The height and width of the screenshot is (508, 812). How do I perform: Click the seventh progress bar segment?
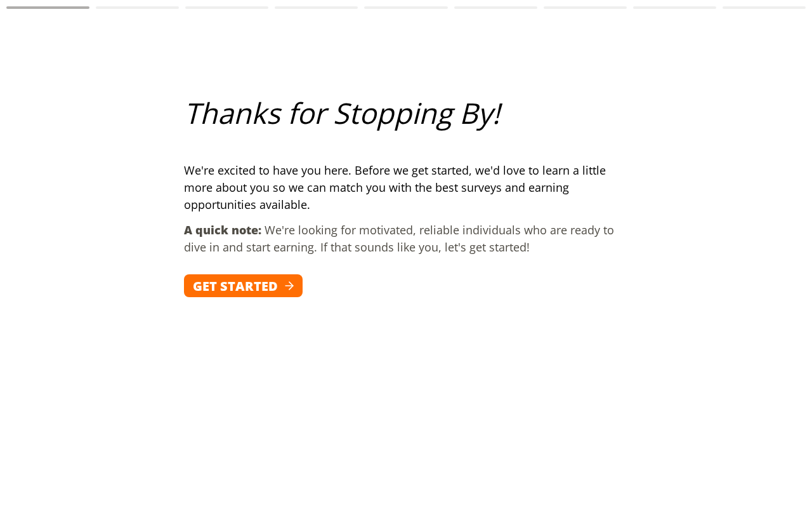click(585, 8)
